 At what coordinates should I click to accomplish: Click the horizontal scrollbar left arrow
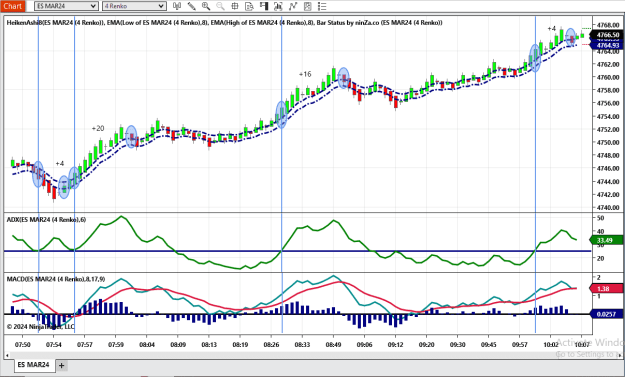point(7,355)
